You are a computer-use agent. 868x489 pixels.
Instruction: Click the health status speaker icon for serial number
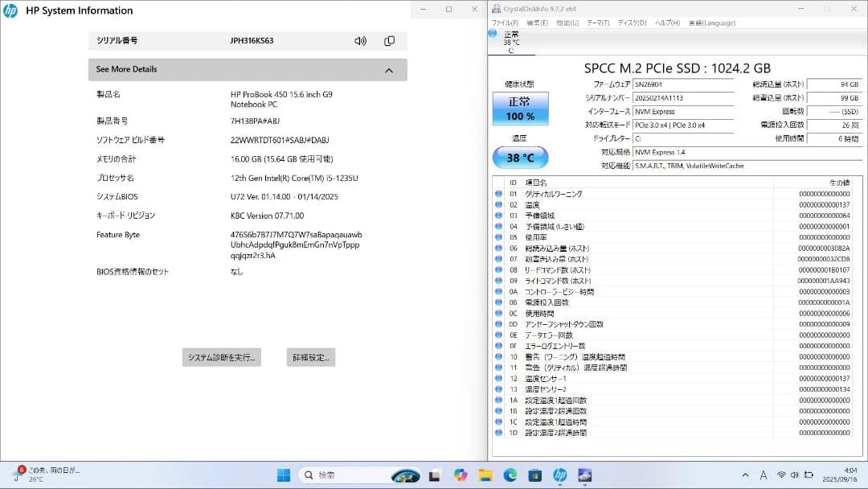[358, 40]
